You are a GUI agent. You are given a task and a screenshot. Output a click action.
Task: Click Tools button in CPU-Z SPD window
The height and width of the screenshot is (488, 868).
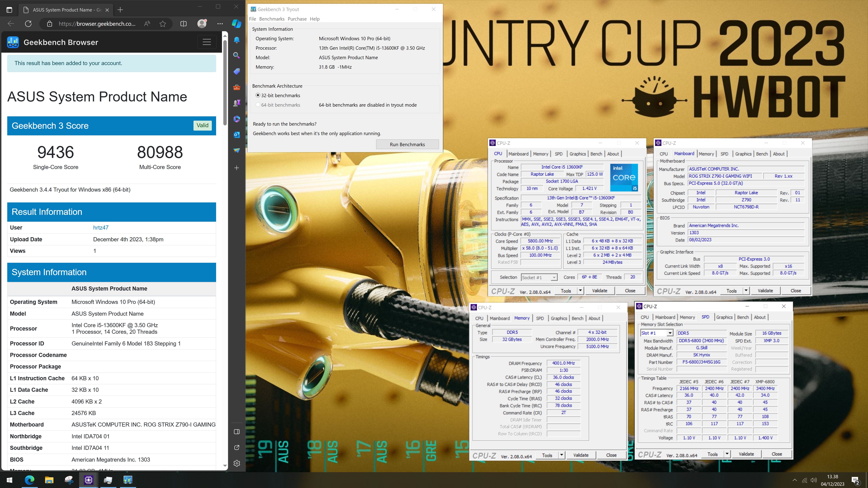[x=712, y=454]
